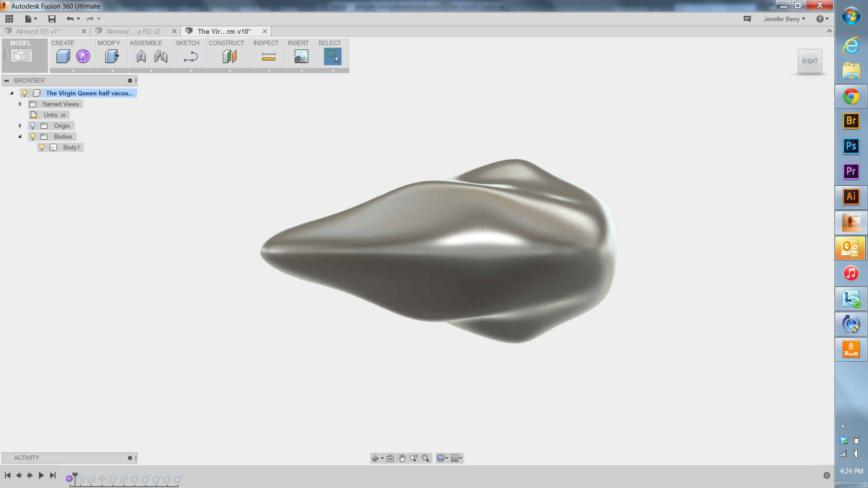Expand the Named Views folder

[20, 104]
